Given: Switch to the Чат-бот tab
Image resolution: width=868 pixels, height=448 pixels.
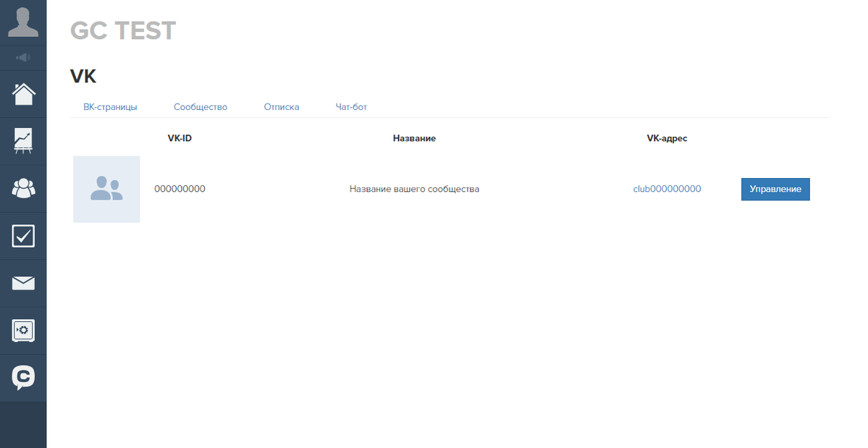Looking at the screenshot, I should click(352, 106).
